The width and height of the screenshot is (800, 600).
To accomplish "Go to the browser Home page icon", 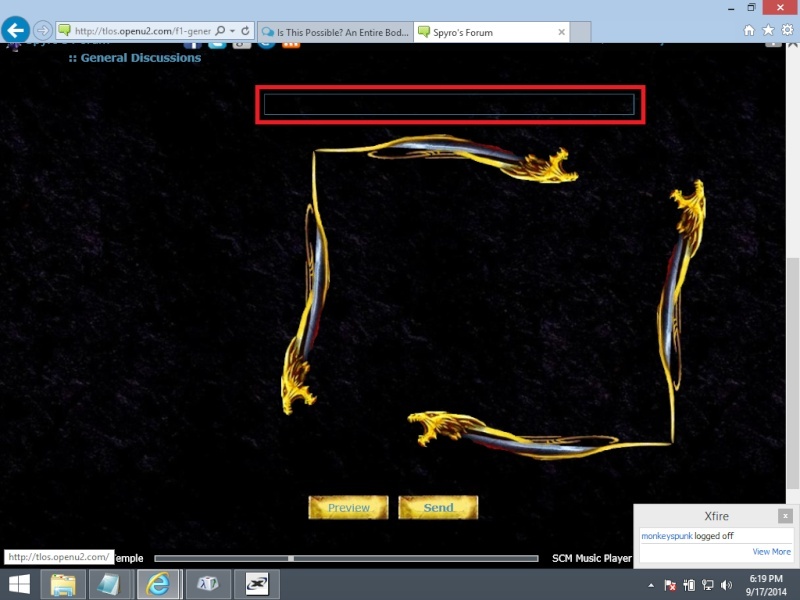I will 748,31.
